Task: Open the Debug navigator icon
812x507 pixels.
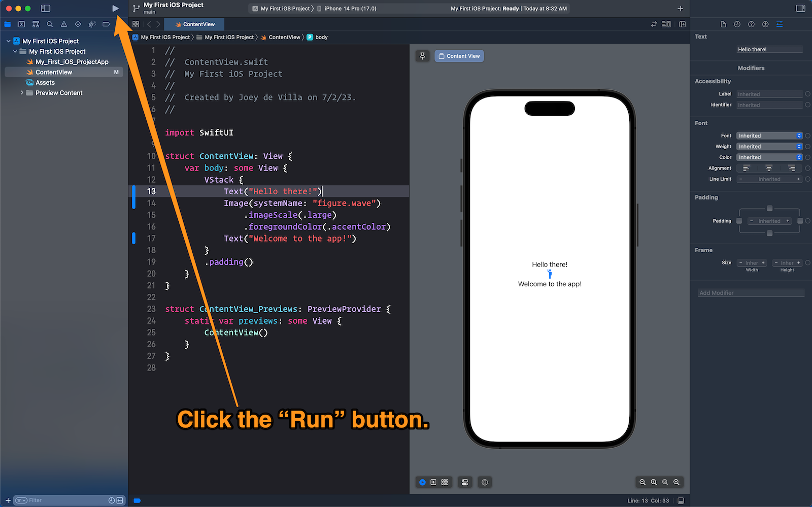Action: coord(92,24)
